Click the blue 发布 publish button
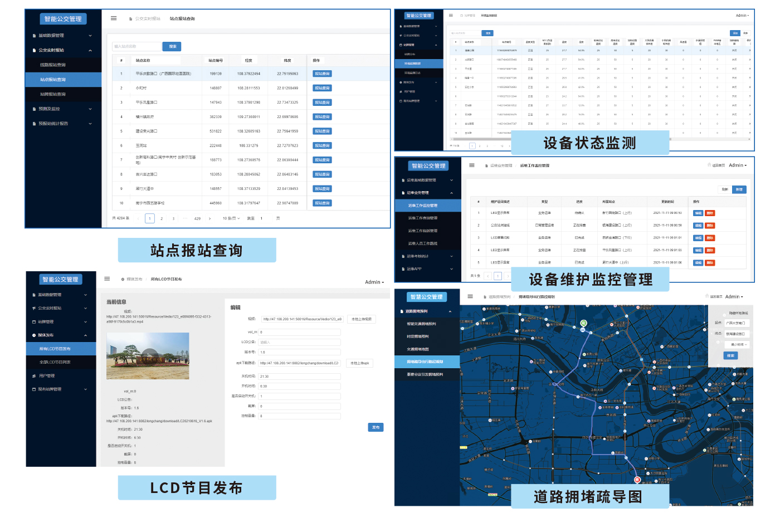The width and height of the screenshot is (780, 532). (x=376, y=427)
